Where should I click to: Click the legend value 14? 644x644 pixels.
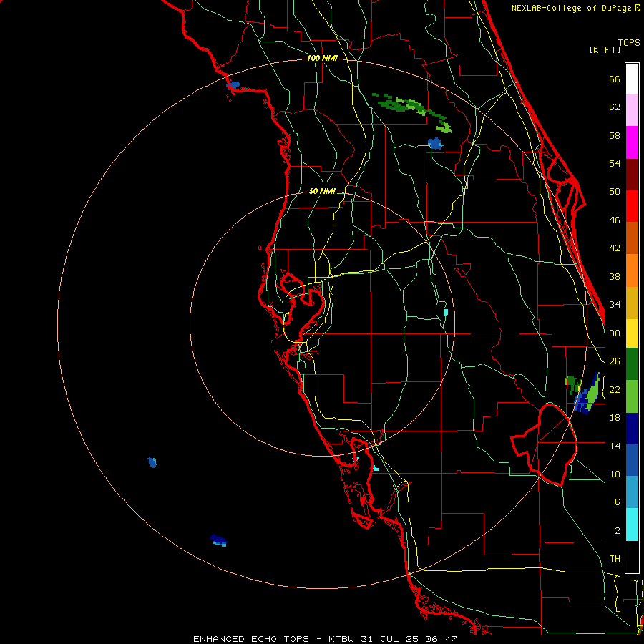pos(615,446)
